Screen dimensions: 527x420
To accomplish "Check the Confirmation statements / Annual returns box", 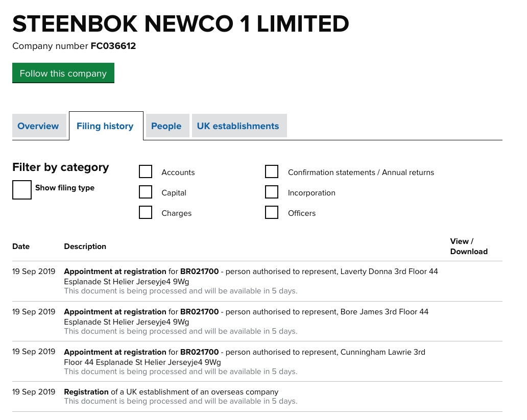I will 272,172.
